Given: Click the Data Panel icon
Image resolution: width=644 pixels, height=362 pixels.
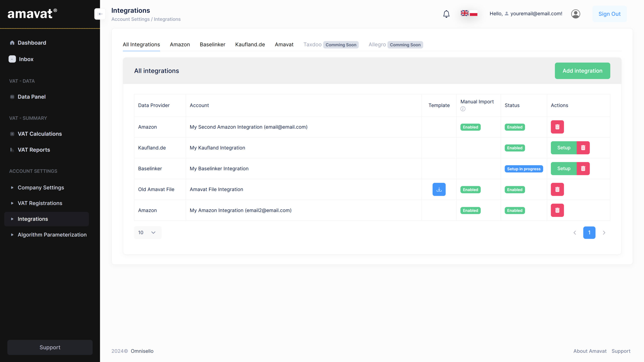Looking at the screenshot, I should click(12, 97).
